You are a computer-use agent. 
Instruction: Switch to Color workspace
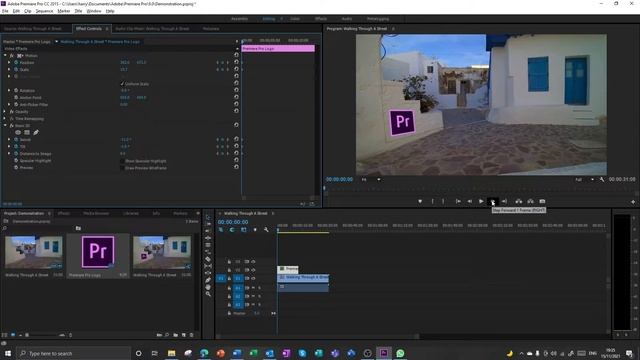295,19
